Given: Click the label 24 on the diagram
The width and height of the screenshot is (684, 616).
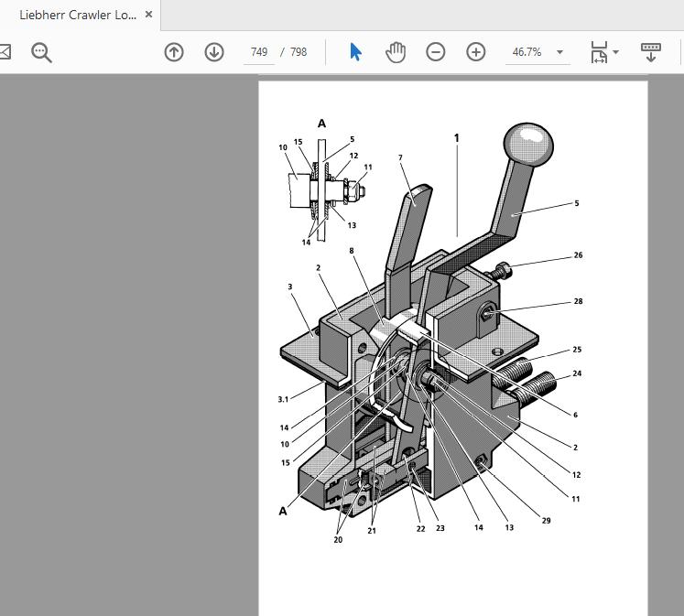Looking at the screenshot, I should pos(577,373).
